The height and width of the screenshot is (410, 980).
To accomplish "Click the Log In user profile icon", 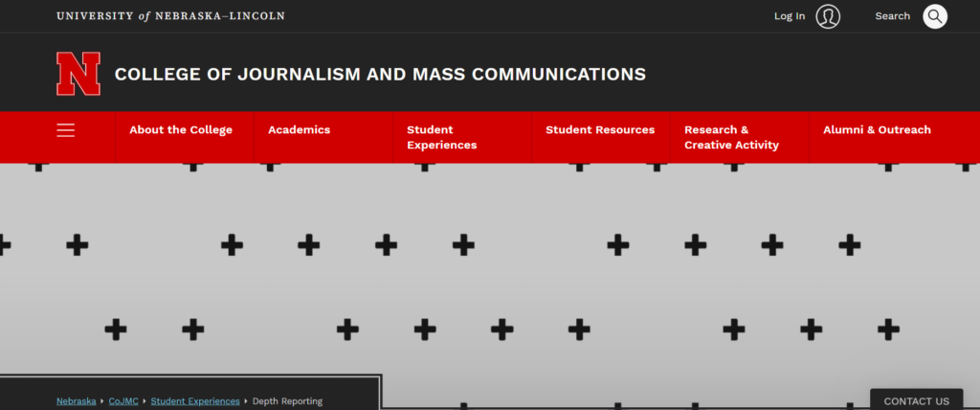I will [828, 16].
